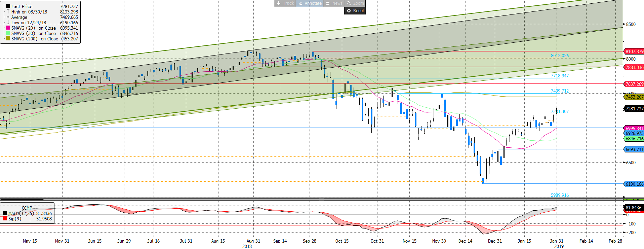Image resolution: width=644 pixels, height=249 pixels.
Task: Click the 6500 price axis tick
Action: point(631,163)
